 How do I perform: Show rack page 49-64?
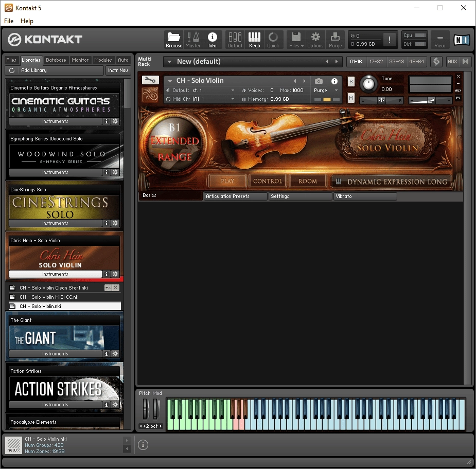tap(416, 62)
